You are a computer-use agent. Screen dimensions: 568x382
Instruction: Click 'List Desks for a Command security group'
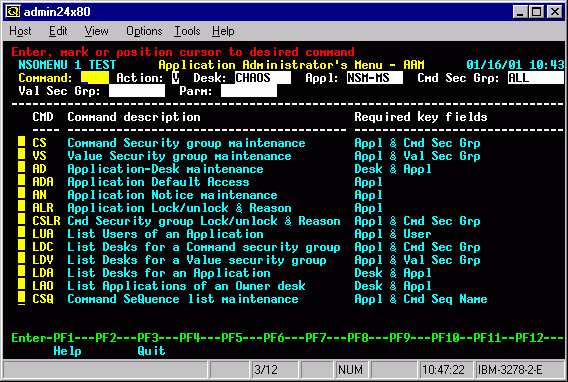pyautogui.click(x=204, y=247)
